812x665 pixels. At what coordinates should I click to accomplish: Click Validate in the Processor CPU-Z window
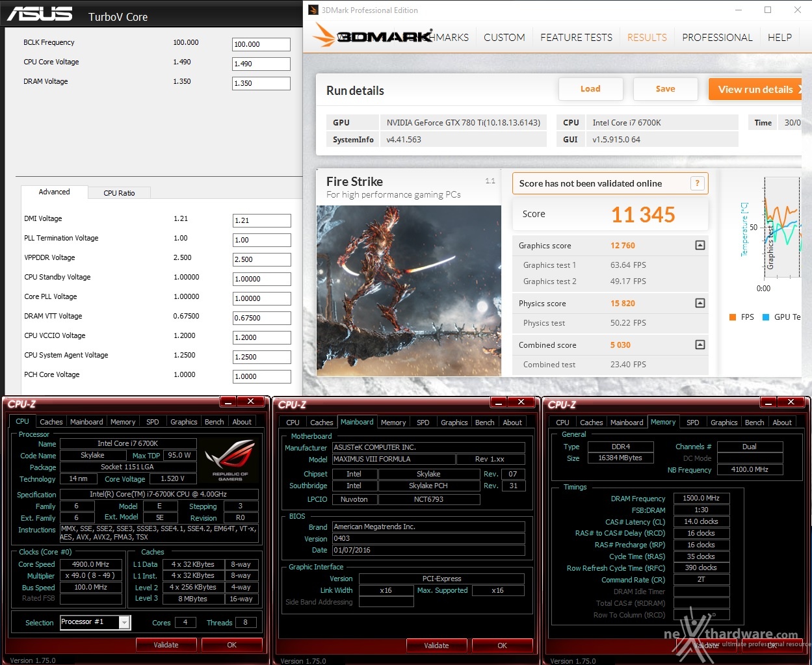click(166, 645)
